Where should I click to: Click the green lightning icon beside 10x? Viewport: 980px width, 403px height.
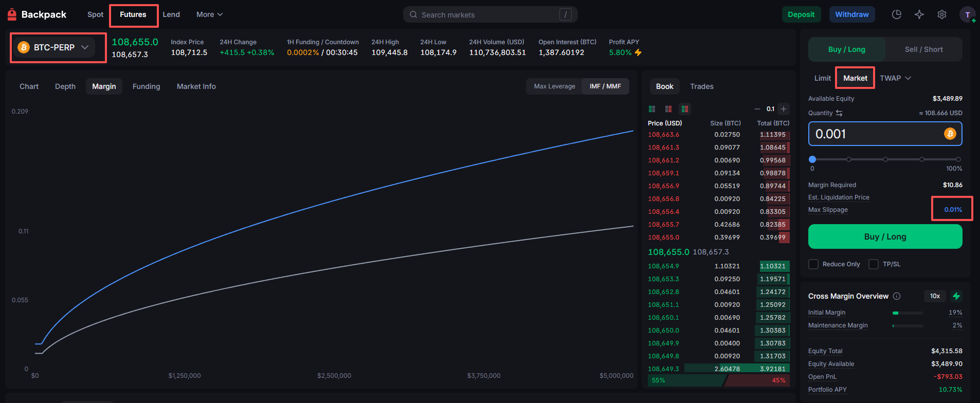[x=956, y=296]
